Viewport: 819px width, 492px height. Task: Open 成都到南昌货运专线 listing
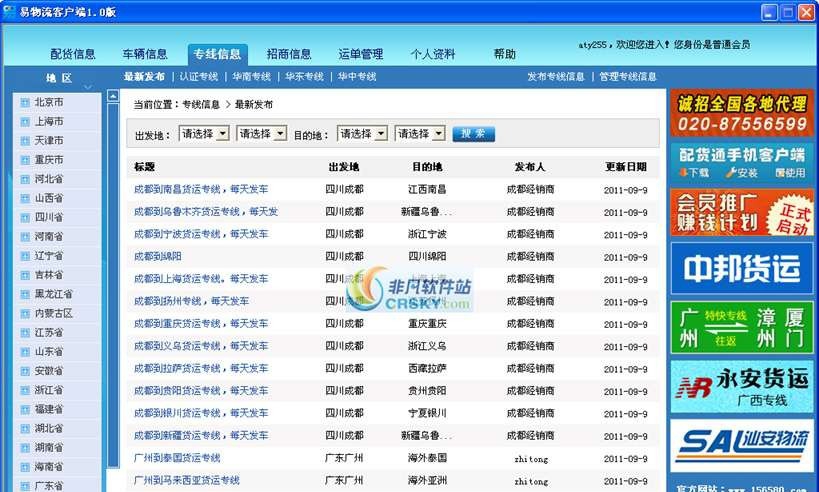tap(201, 189)
